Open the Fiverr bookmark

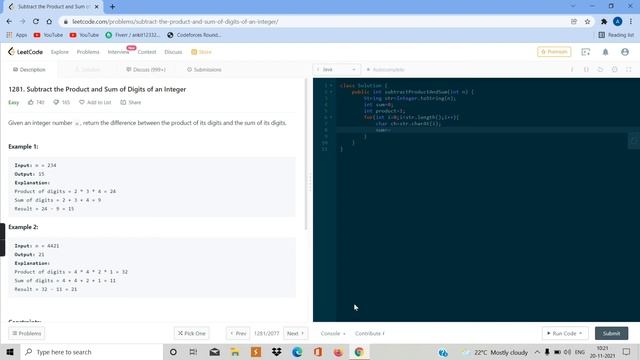coord(133,35)
